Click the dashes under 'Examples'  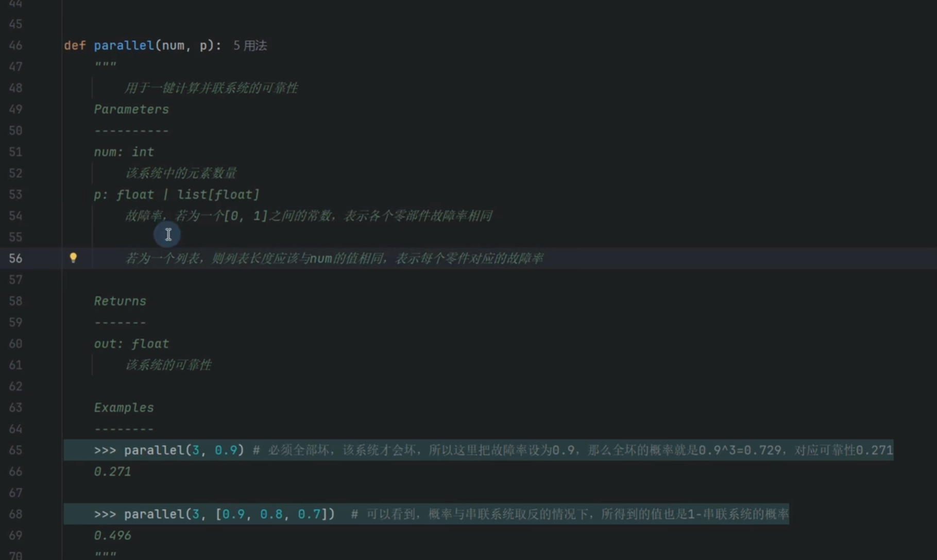[x=124, y=429]
